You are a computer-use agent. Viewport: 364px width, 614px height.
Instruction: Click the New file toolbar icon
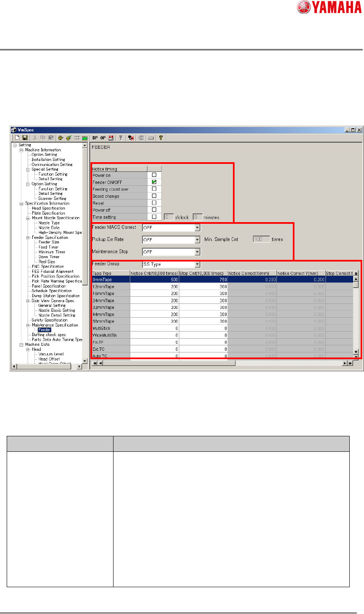pyautogui.click(x=17, y=137)
